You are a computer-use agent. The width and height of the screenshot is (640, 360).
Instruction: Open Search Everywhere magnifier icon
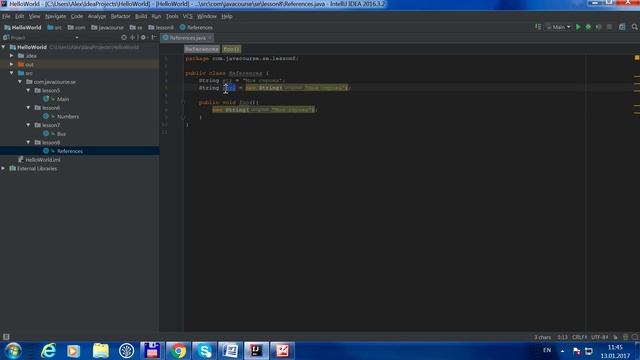pyautogui.click(x=635, y=27)
